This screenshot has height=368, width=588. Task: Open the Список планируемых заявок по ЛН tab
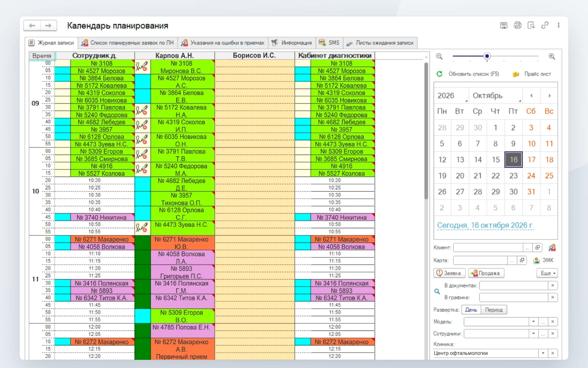click(x=127, y=43)
